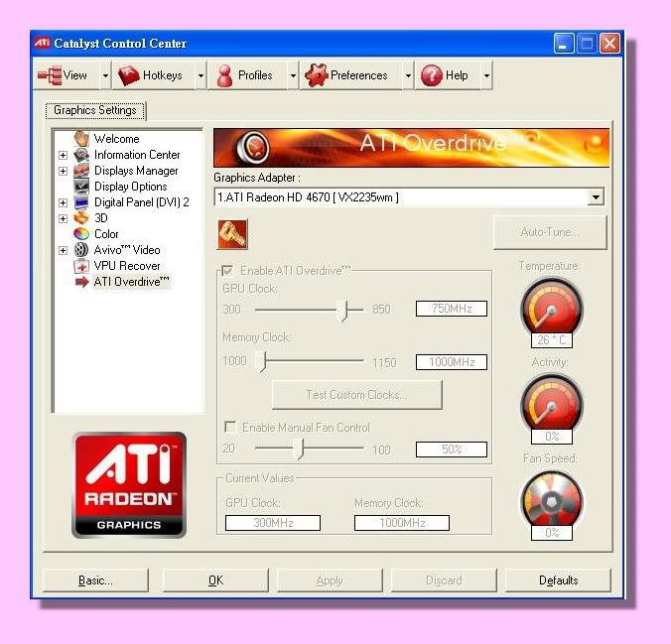Image resolution: width=671 pixels, height=644 pixels.
Task: Select the Color wheel icon in sidebar
Action: click(x=81, y=234)
